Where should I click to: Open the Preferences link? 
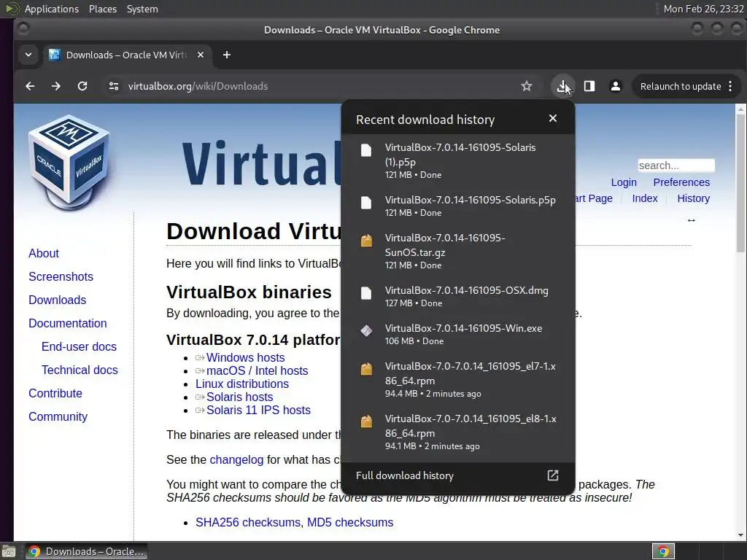click(681, 182)
